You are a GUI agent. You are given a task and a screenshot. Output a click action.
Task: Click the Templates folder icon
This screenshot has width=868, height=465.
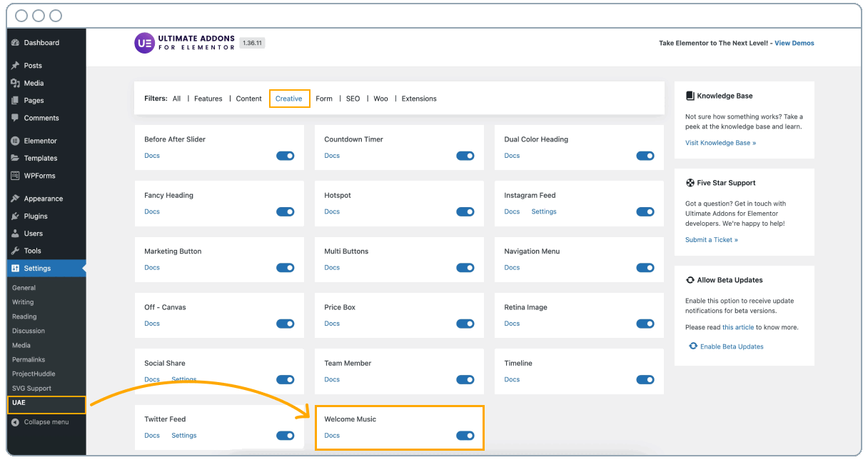tap(16, 159)
